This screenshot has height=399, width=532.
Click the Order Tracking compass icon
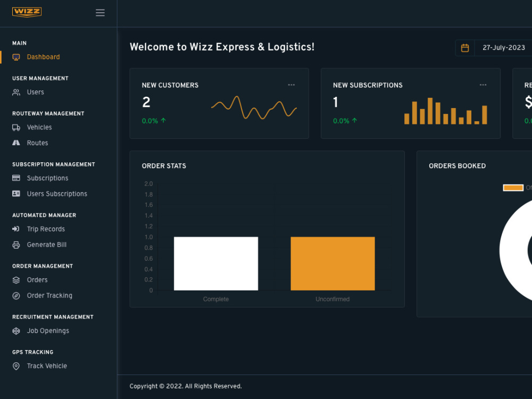[x=16, y=295]
